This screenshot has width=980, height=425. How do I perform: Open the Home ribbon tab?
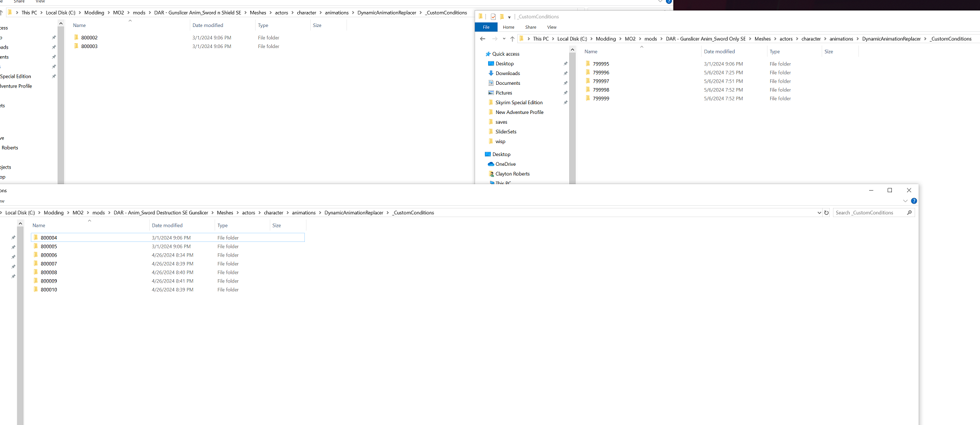click(509, 27)
